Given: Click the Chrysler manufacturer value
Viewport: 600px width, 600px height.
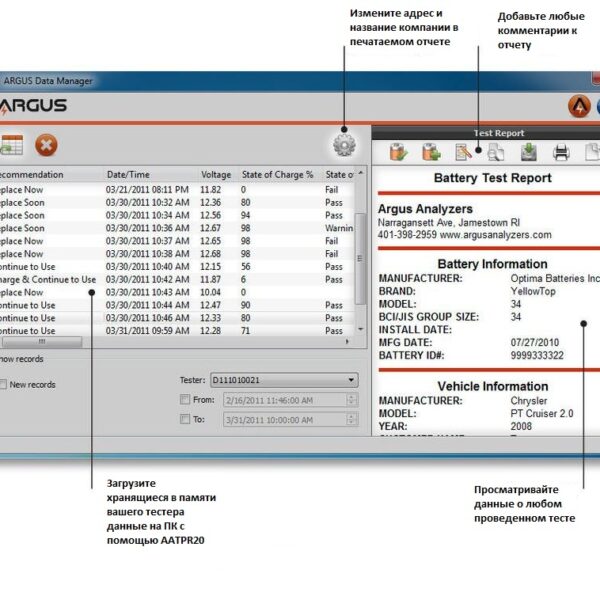Looking at the screenshot, I should coord(528,401).
